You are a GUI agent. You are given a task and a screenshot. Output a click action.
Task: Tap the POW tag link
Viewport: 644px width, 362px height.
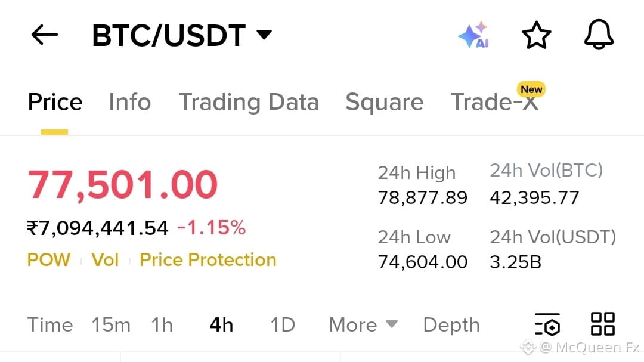pos(49,259)
